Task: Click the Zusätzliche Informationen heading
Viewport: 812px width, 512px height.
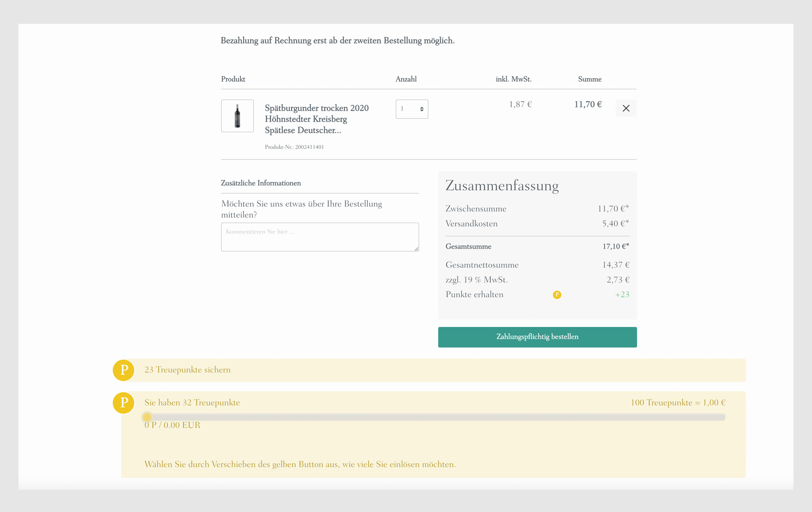Action: tap(261, 183)
